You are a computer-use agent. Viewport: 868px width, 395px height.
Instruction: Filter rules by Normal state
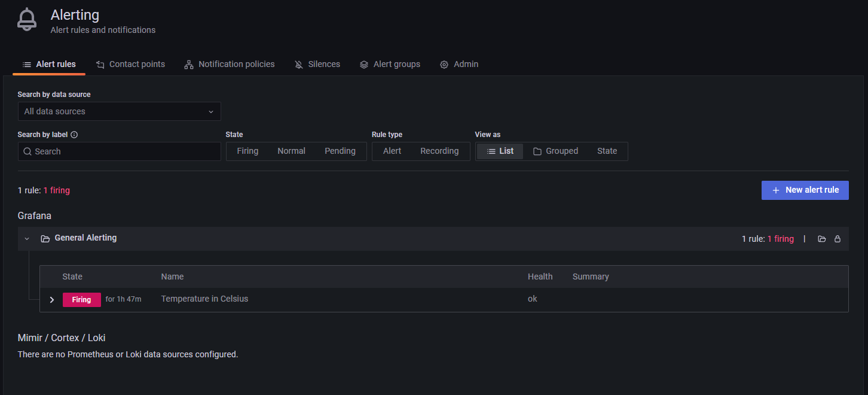(291, 151)
